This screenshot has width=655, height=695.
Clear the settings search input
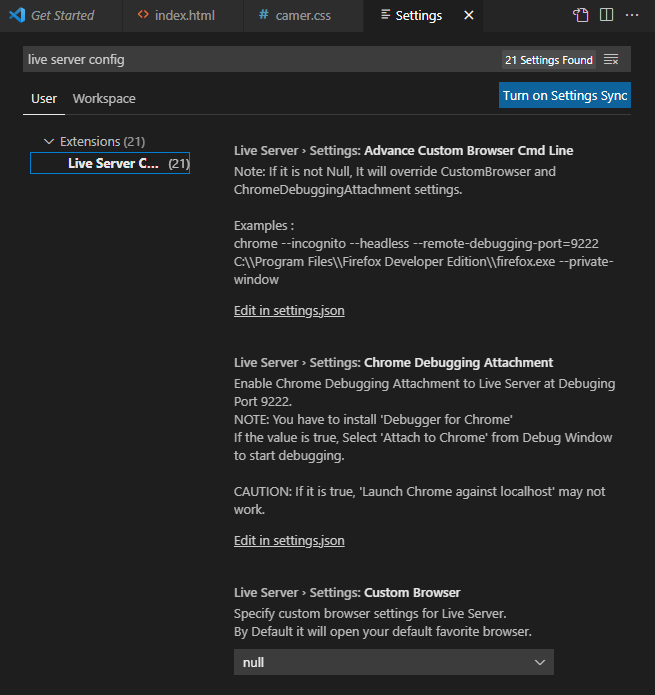[611, 59]
